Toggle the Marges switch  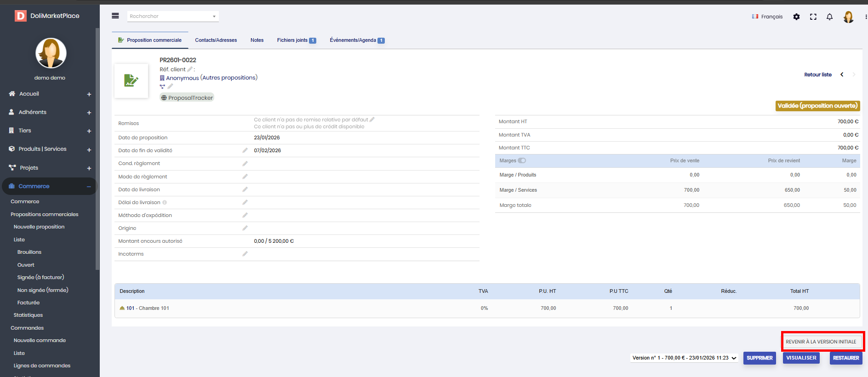[x=522, y=160]
